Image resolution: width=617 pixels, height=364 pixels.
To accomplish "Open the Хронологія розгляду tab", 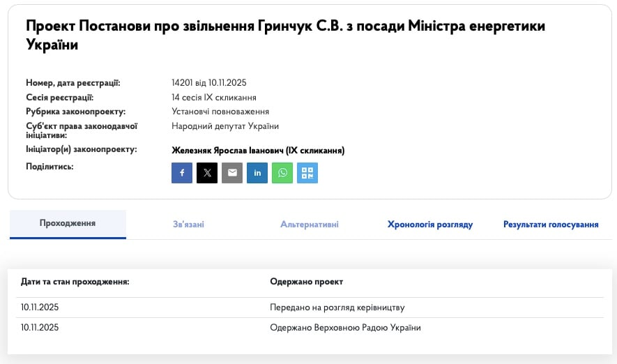I will tap(430, 225).
